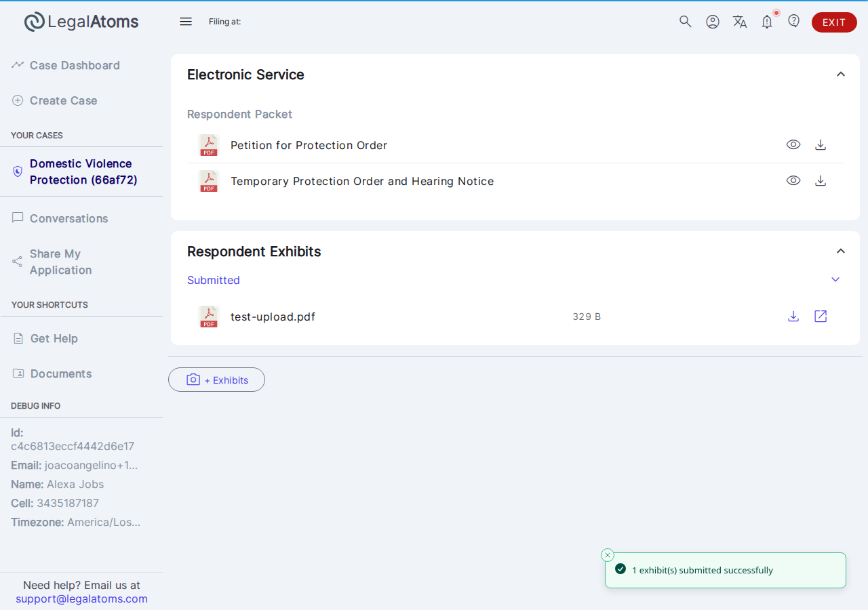Preview the Petition for Protection Order

coord(793,144)
